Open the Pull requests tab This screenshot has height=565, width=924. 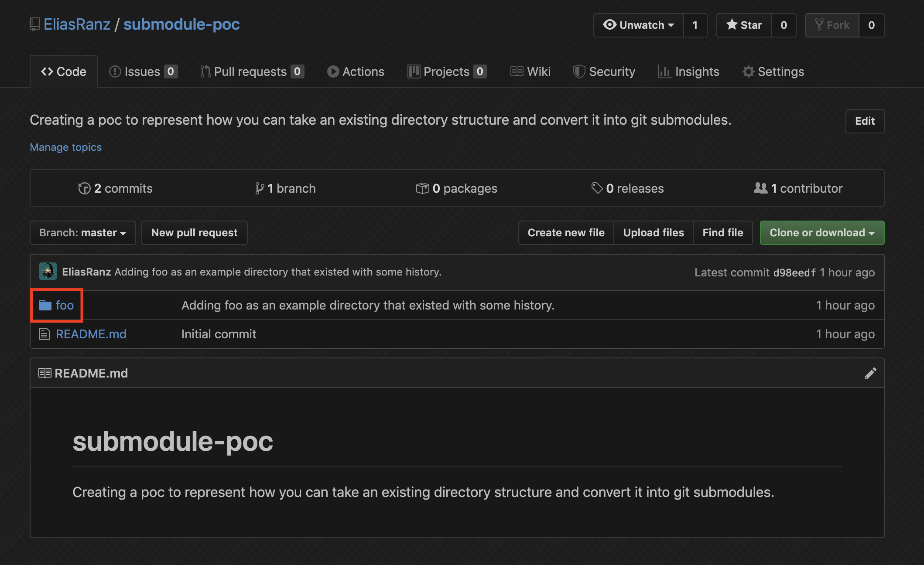[252, 71]
